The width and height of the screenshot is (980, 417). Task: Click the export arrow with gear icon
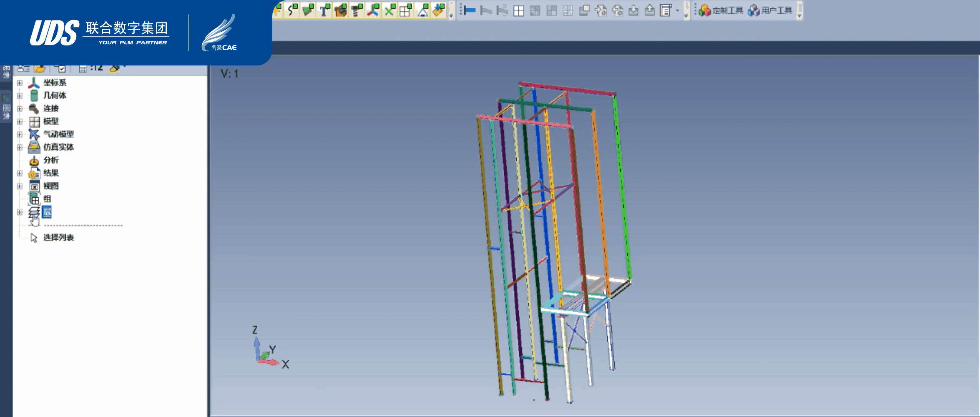pyautogui.click(x=617, y=11)
